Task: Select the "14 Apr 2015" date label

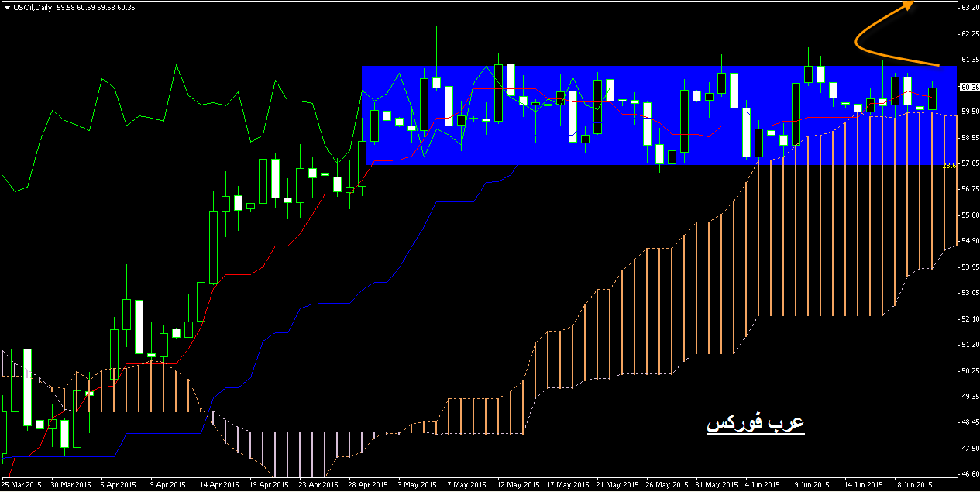Action: coord(219,486)
